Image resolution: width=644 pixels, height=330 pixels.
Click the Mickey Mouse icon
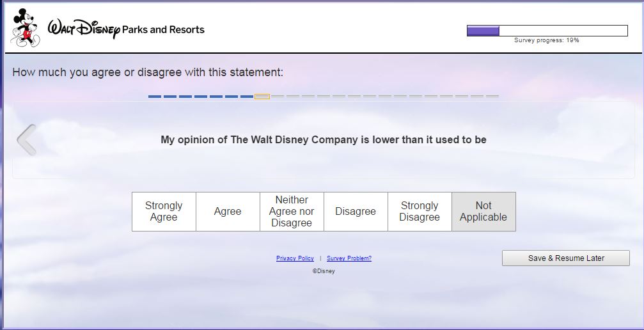[25, 27]
